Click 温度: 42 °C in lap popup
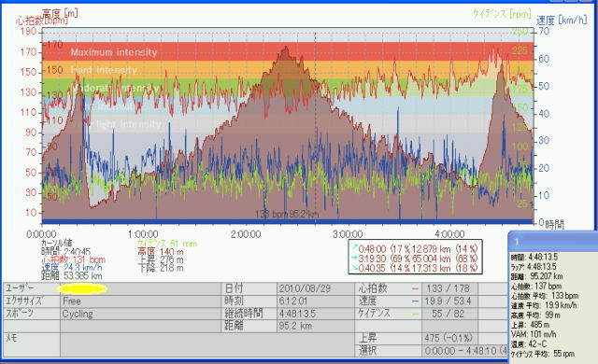The image size is (598, 364). point(529,344)
